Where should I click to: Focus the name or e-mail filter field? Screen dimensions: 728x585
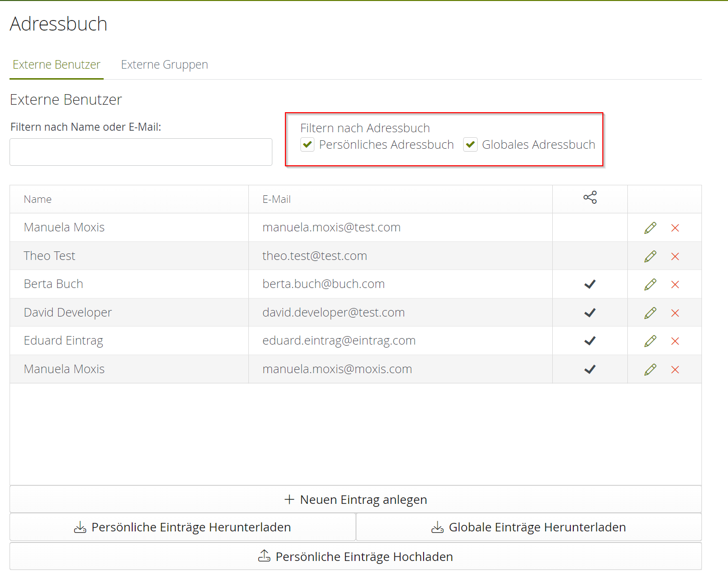coord(141,152)
